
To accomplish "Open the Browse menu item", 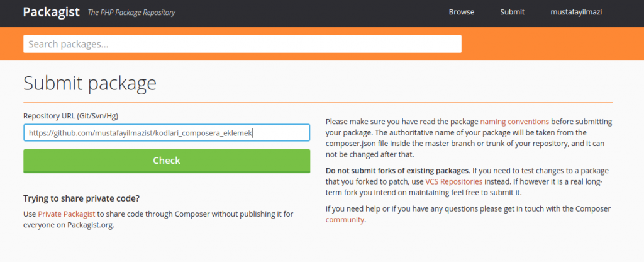I will [461, 12].
